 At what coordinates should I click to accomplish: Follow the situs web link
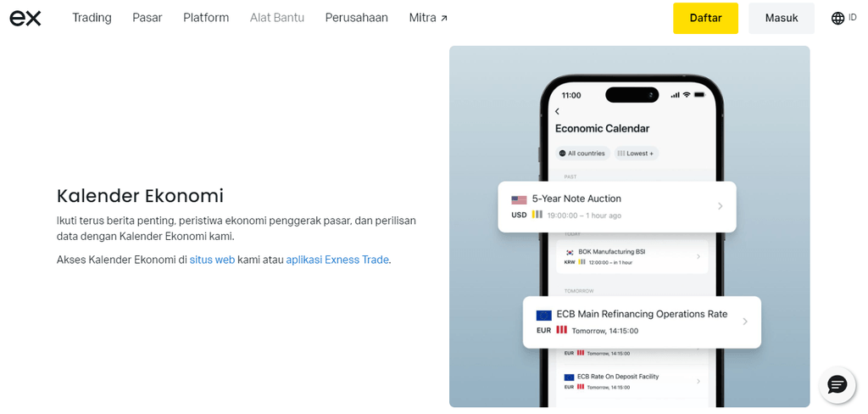click(212, 260)
